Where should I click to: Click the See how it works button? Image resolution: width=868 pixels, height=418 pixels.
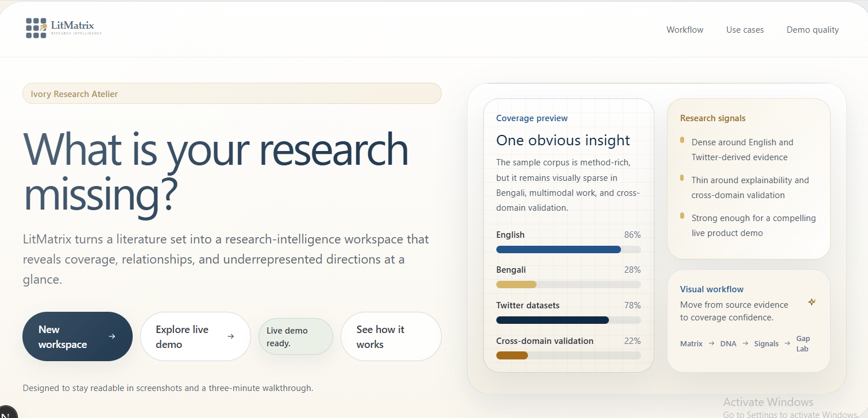click(391, 336)
